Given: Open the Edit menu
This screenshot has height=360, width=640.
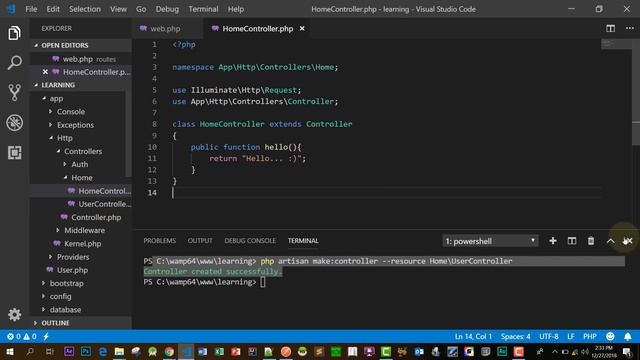Looking at the screenshot, I should [53, 9].
